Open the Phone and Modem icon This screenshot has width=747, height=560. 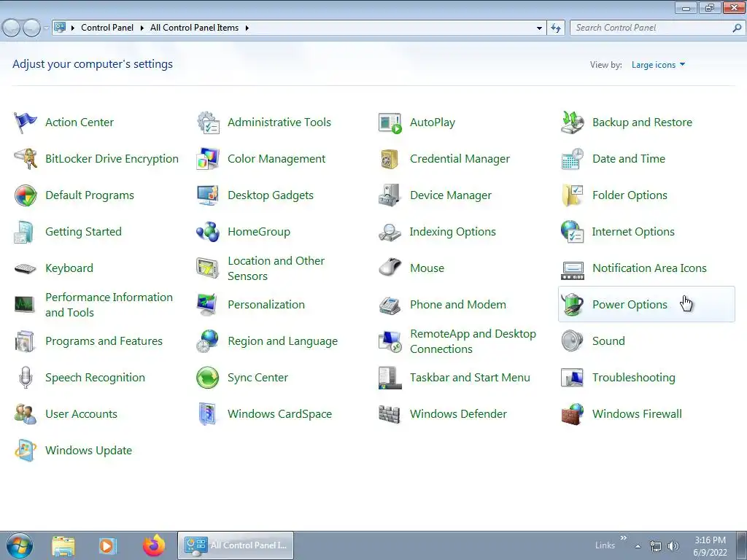click(390, 306)
